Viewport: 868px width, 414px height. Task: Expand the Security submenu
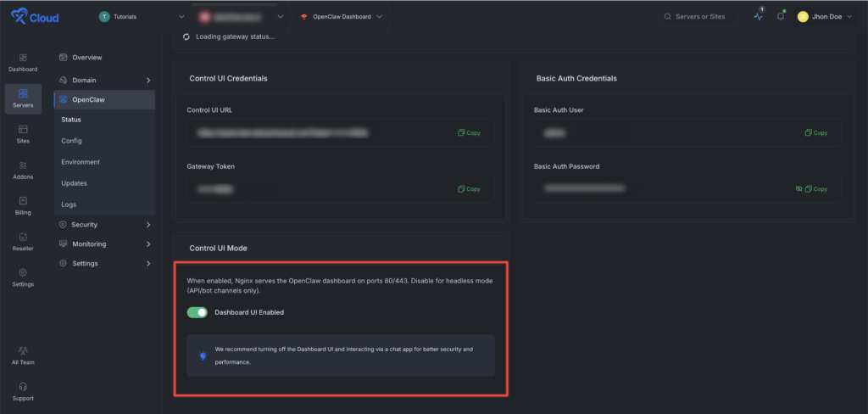[x=105, y=225]
